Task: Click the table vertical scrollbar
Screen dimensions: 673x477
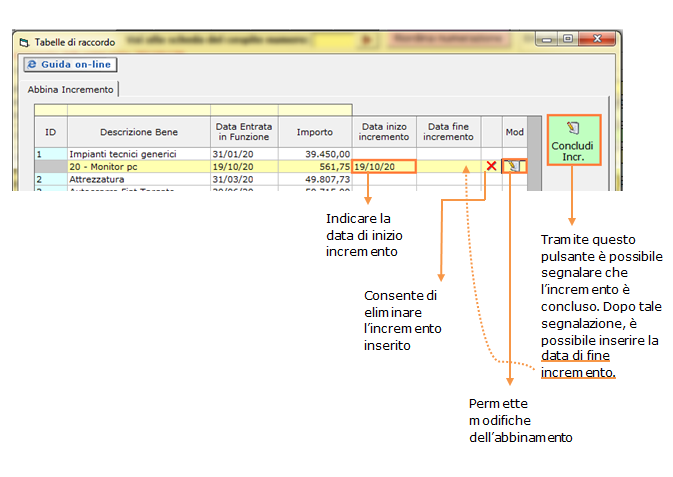Action: click(534, 153)
